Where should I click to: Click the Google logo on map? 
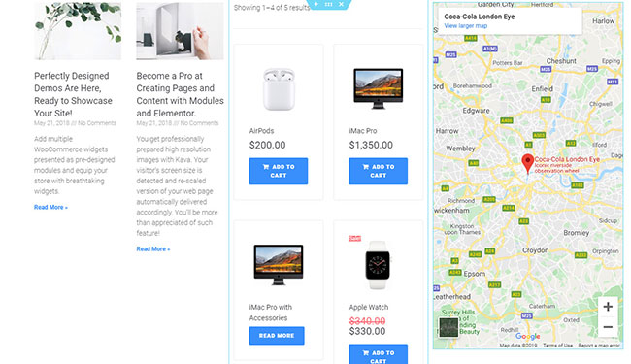(527, 336)
